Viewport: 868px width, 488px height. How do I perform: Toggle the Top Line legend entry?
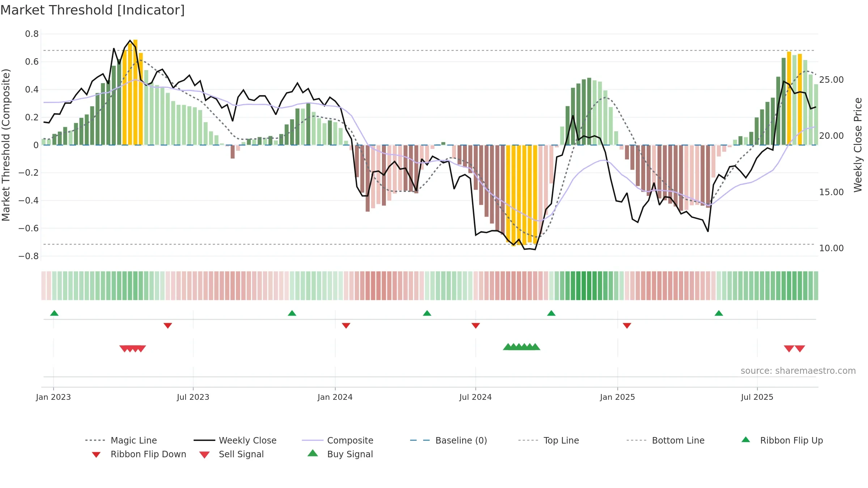[548, 440]
